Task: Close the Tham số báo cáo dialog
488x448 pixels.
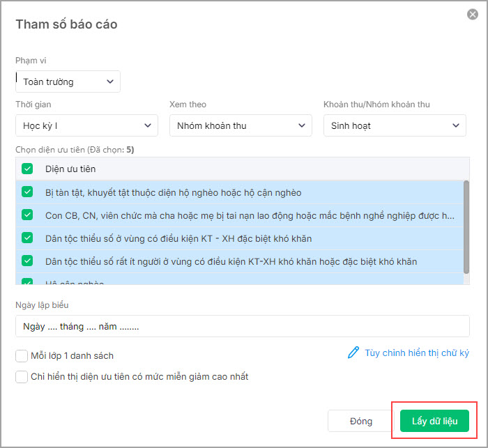Action: click(x=472, y=15)
